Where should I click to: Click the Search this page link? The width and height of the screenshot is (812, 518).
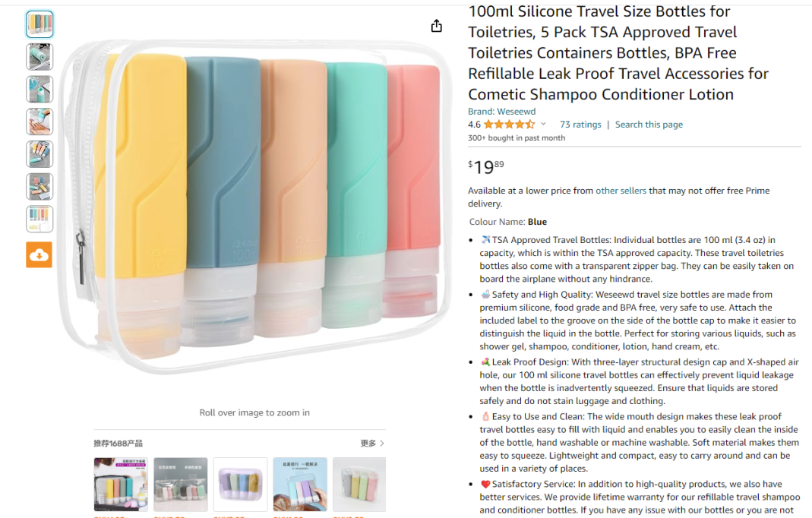tap(649, 125)
